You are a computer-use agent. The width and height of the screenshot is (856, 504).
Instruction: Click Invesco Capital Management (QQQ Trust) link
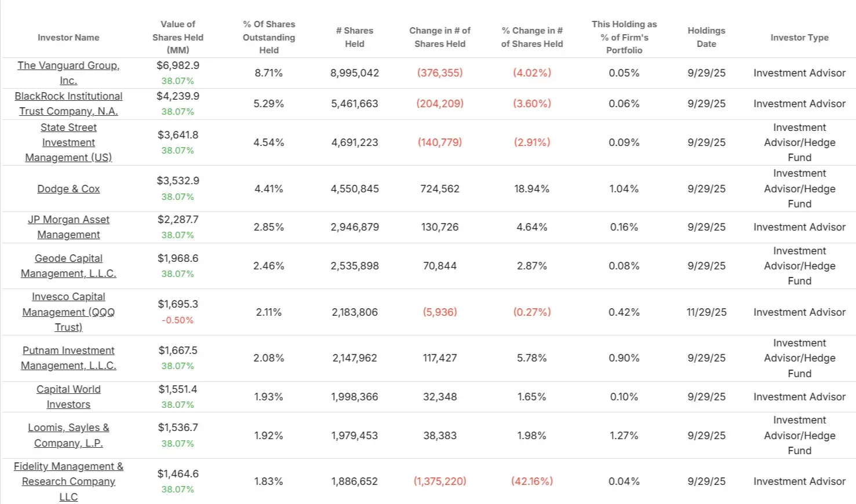point(68,312)
